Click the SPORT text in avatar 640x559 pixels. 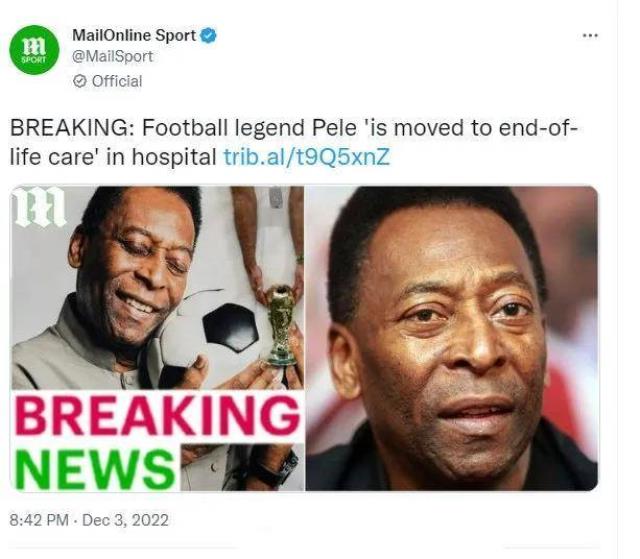[34, 60]
